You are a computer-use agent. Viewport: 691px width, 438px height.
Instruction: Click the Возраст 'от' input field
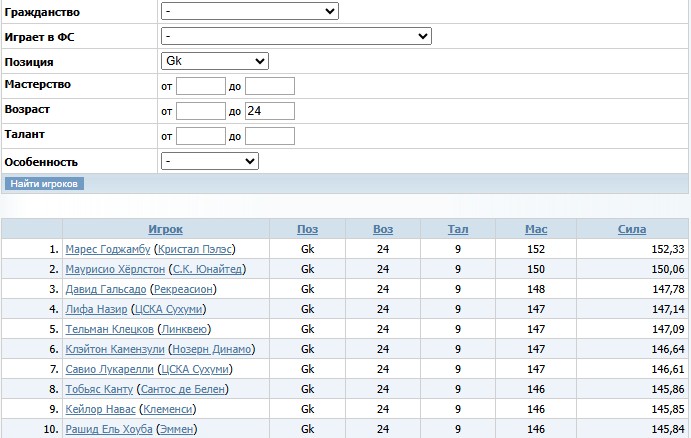tap(201, 111)
